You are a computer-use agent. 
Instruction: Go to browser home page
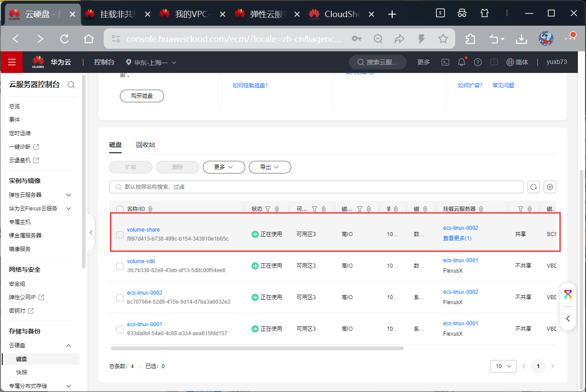[x=89, y=39]
